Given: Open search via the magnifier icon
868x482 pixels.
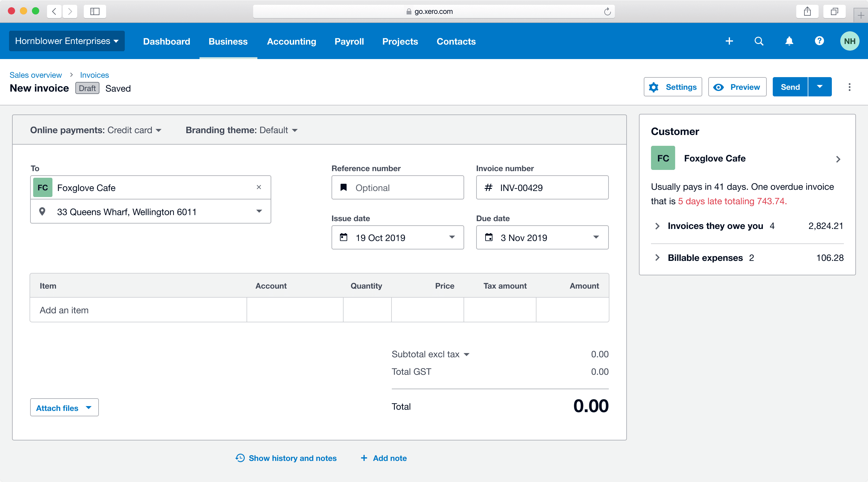Looking at the screenshot, I should point(759,41).
